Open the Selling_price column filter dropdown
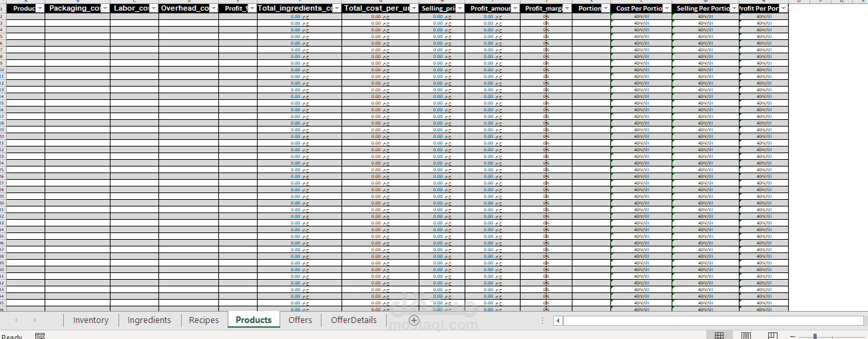This screenshot has width=868, height=339. tap(460, 9)
